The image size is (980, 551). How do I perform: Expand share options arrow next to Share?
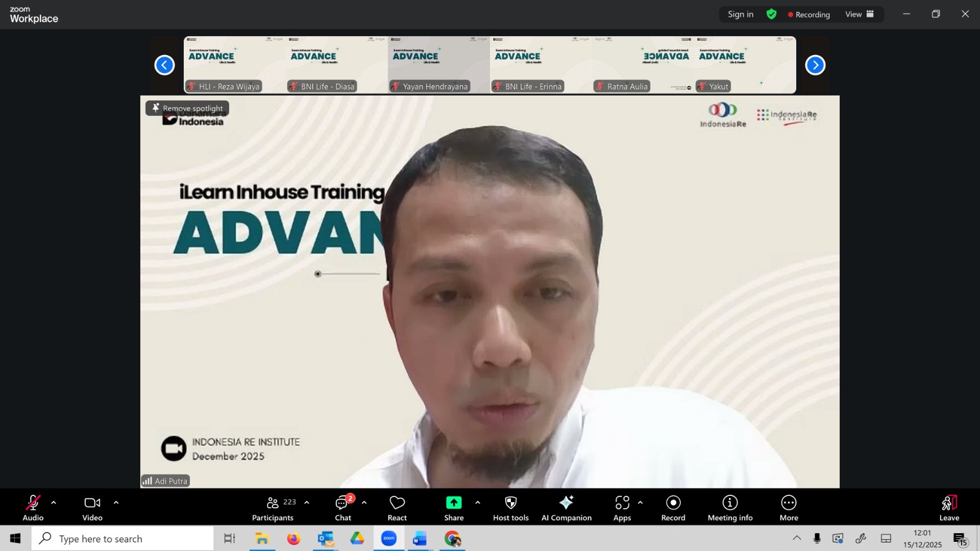coord(478,503)
